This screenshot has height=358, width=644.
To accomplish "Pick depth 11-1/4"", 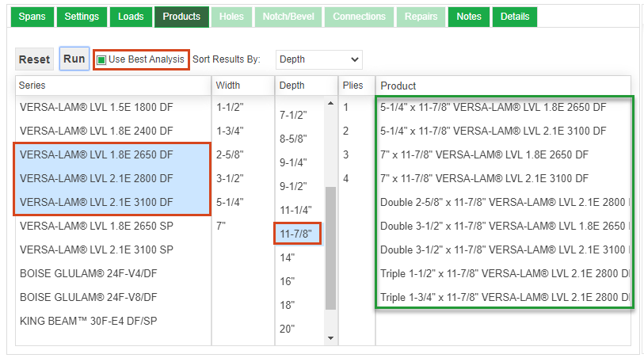I will coord(300,211).
